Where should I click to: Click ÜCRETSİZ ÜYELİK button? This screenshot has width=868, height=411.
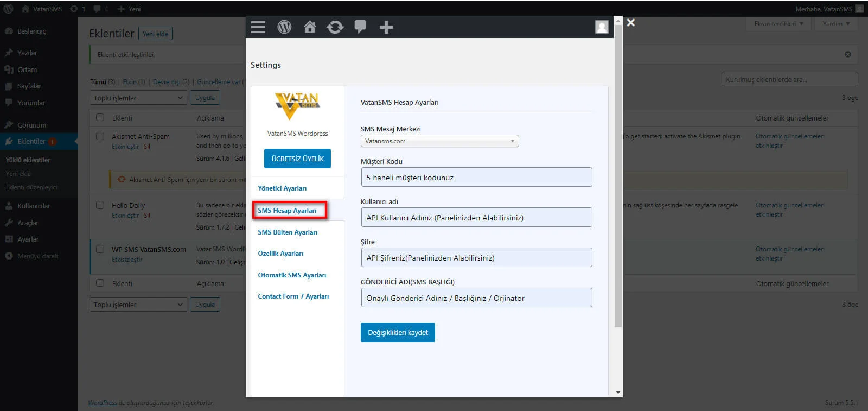297,159
